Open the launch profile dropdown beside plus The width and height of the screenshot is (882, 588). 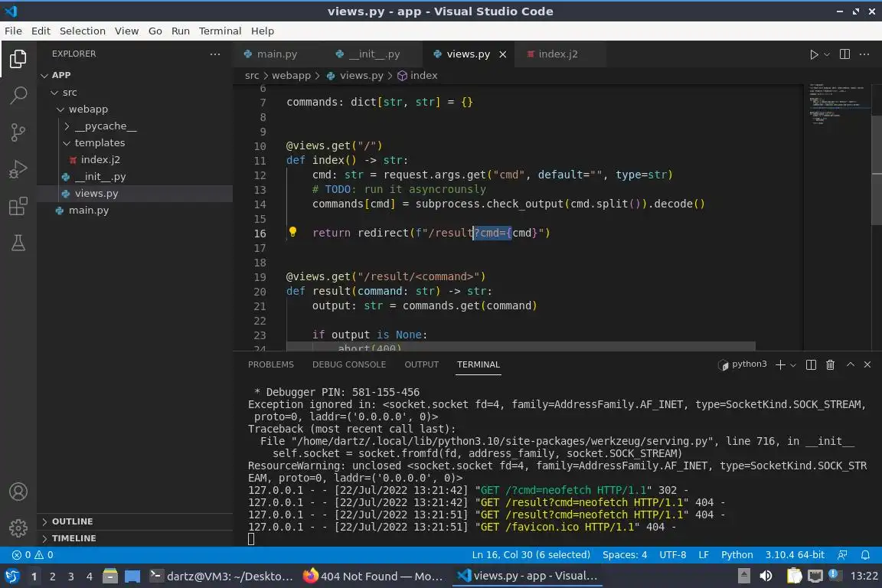pos(793,365)
